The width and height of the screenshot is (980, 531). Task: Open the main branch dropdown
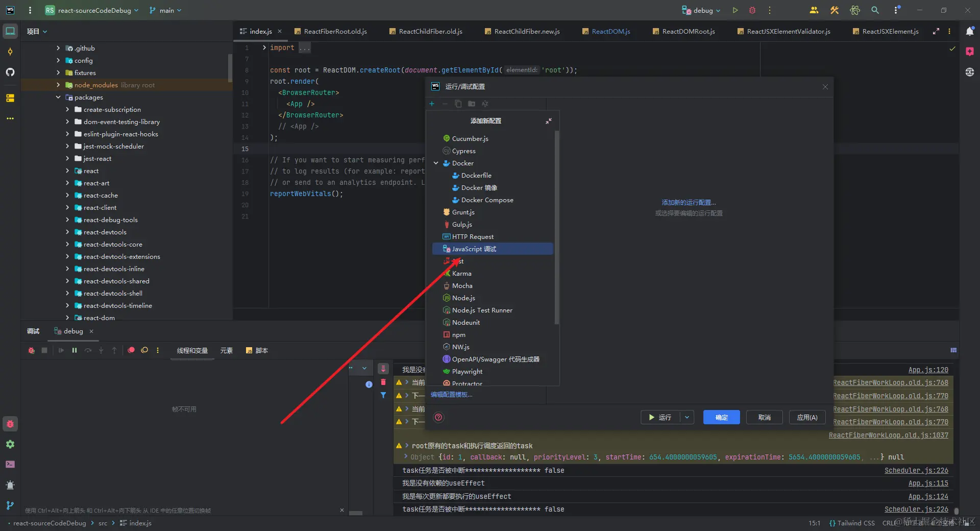165,10
